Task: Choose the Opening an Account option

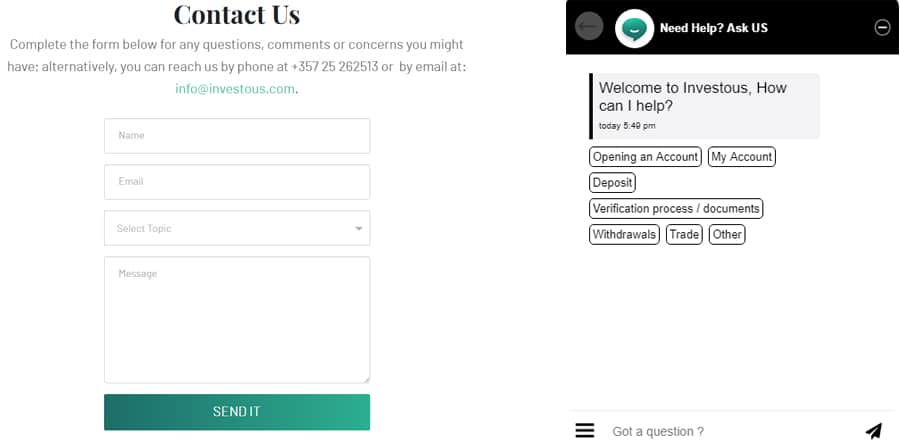Action: 645,157
